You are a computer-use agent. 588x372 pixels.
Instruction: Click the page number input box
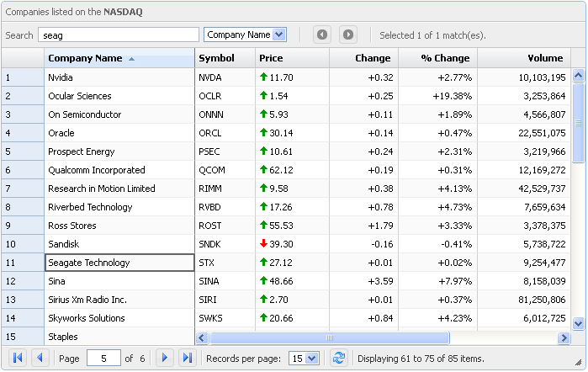(103, 359)
